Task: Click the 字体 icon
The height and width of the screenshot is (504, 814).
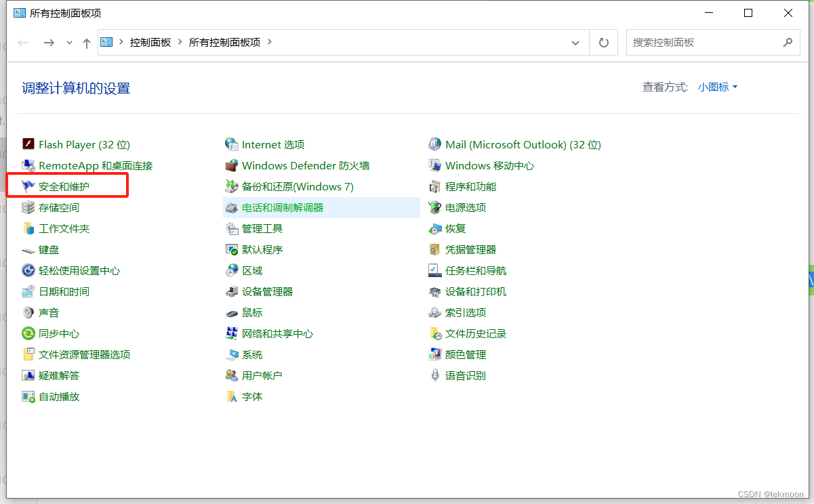Action: coord(231,396)
